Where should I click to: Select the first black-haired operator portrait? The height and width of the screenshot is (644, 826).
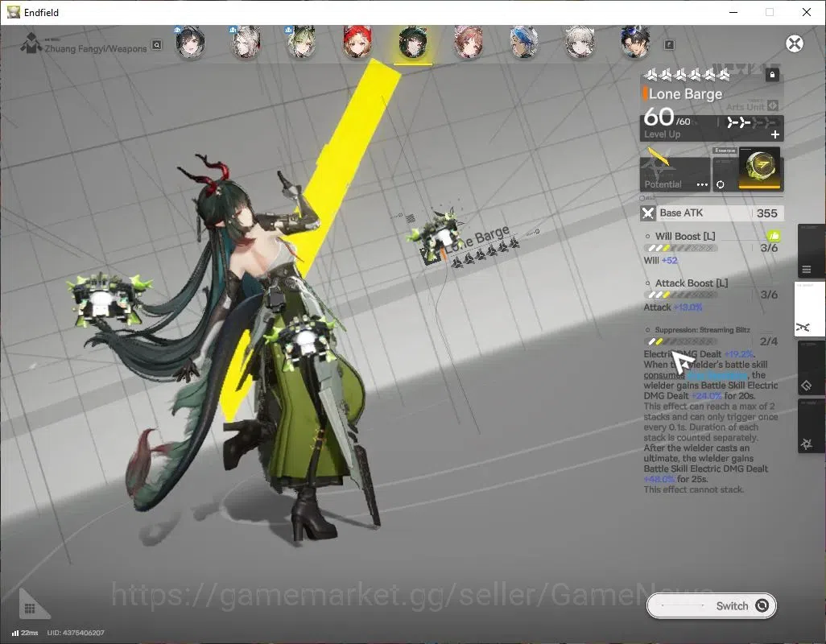pyautogui.click(x=190, y=42)
